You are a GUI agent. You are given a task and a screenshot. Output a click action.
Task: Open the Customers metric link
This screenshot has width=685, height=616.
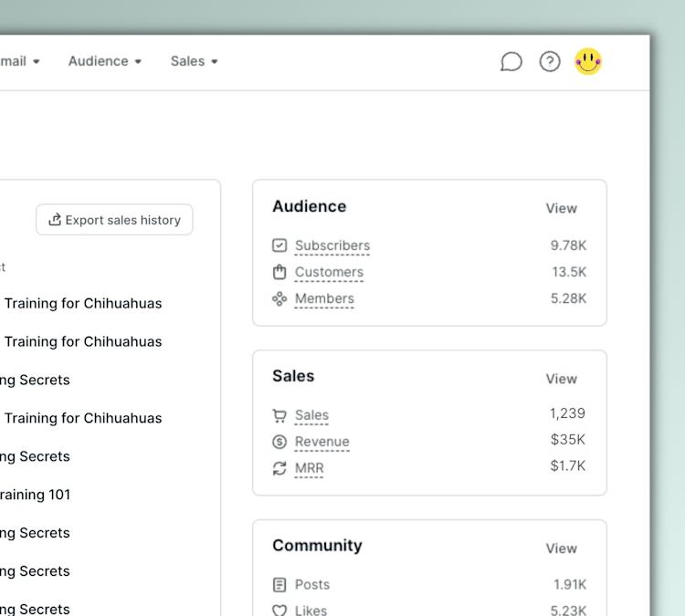tap(329, 273)
